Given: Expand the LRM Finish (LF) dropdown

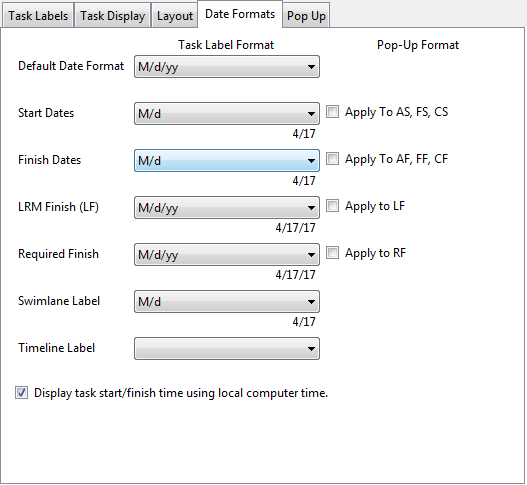Looking at the screenshot, I should coord(227,208).
